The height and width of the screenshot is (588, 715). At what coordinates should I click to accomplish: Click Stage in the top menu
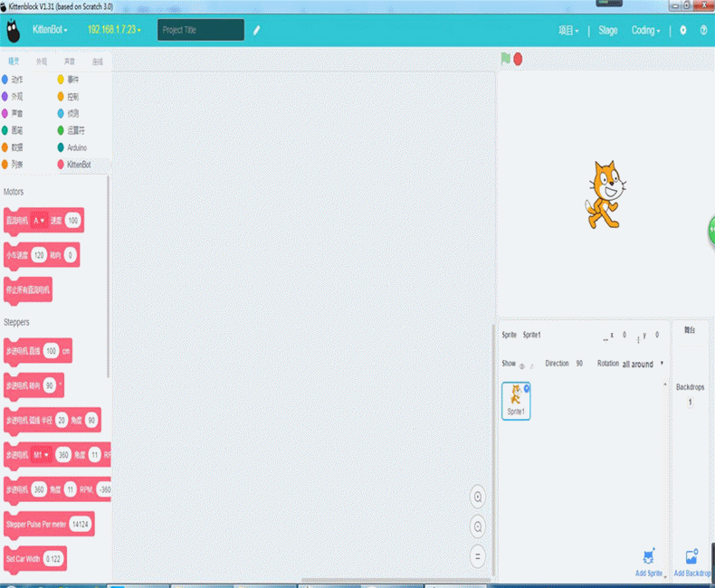coord(608,31)
